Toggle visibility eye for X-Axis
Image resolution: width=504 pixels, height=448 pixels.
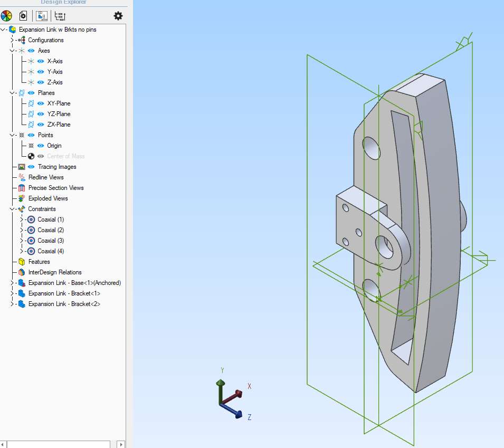point(41,61)
